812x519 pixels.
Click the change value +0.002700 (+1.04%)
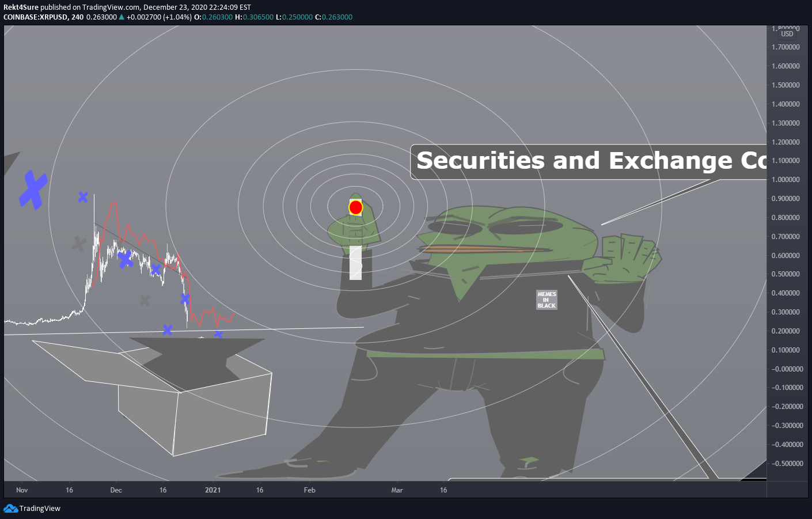[159, 17]
